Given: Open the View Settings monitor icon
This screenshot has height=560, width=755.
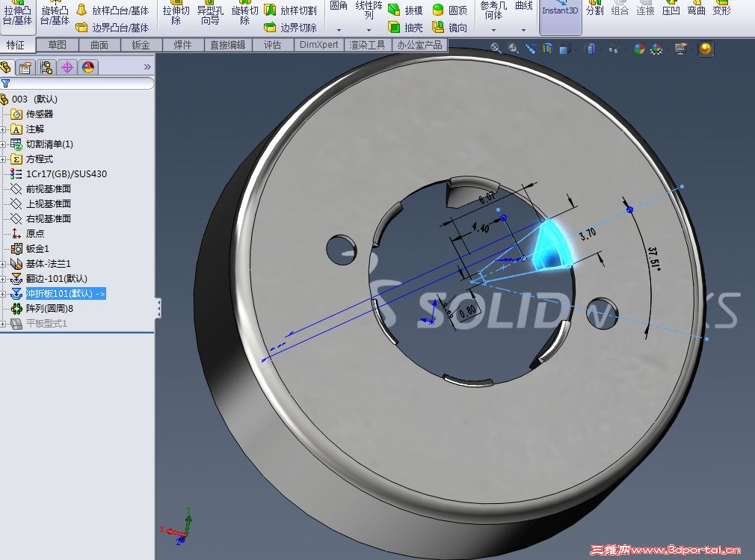Looking at the screenshot, I should tap(681, 48).
